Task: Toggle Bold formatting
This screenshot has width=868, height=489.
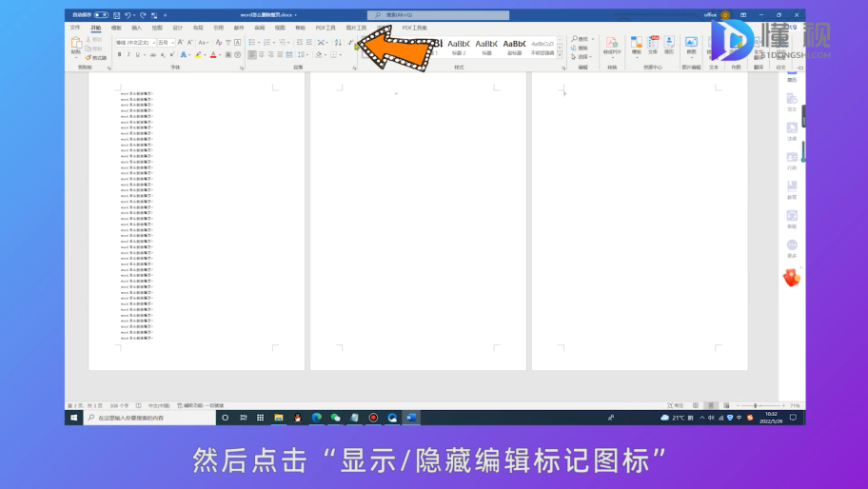Action: click(x=119, y=55)
